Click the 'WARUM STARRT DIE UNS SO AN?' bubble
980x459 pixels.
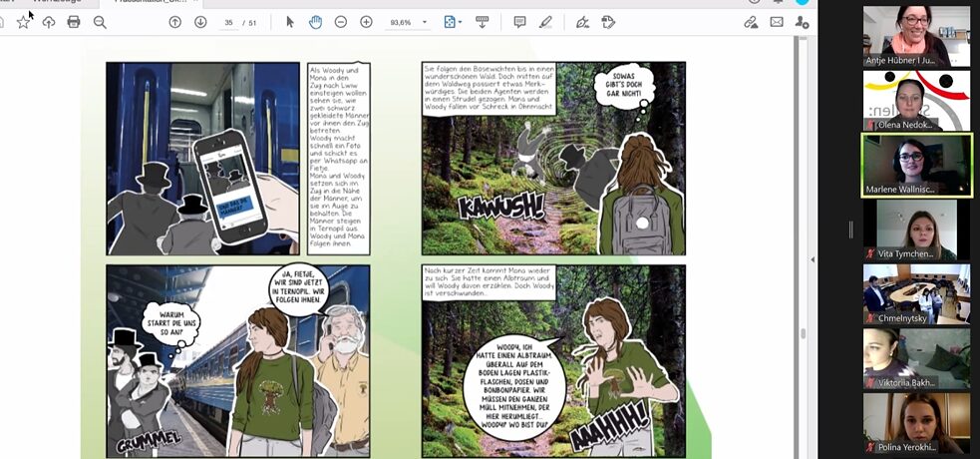pyautogui.click(x=170, y=325)
